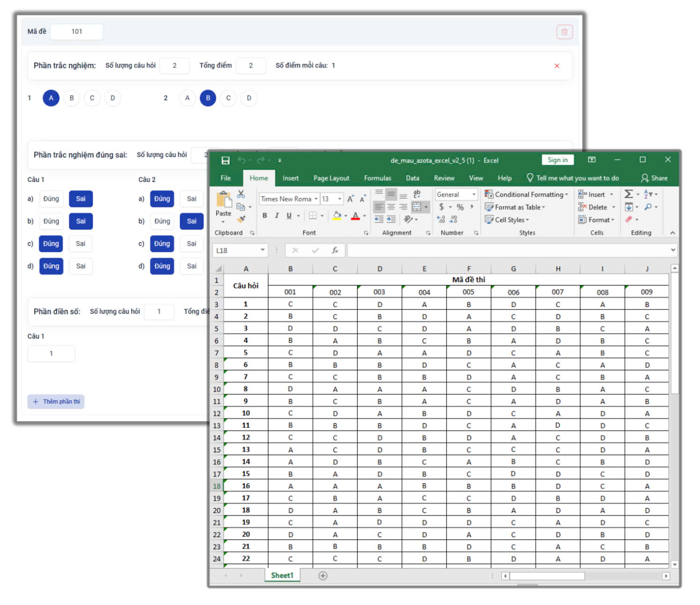Screen dimensions: 700x605
Task: Click the Borders icon
Action: tap(313, 215)
